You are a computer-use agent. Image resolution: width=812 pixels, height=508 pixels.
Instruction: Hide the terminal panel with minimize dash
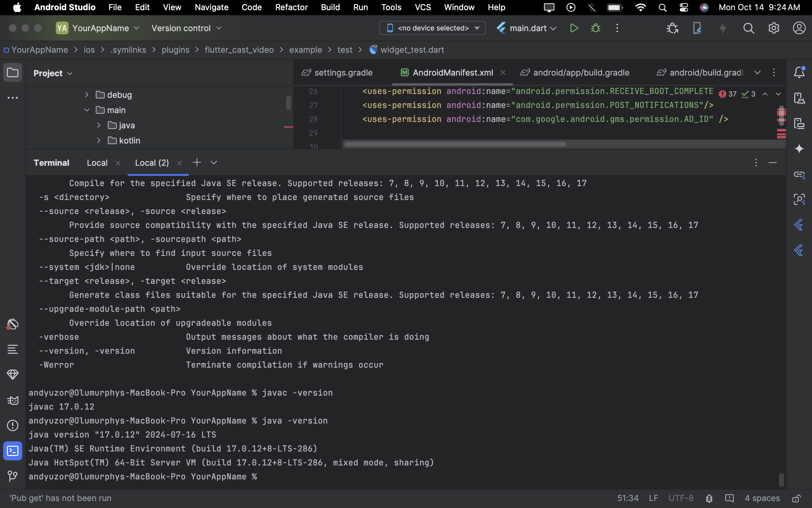[x=773, y=163]
